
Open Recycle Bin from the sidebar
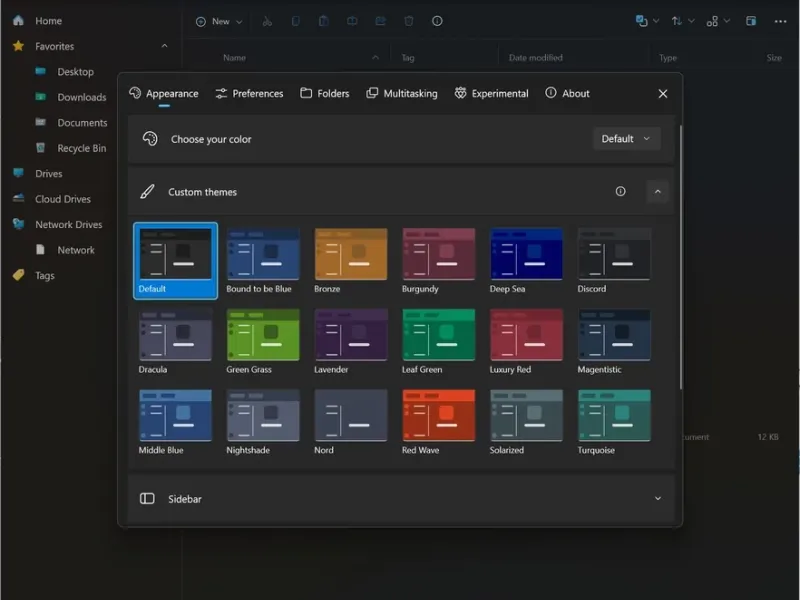[81, 148]
